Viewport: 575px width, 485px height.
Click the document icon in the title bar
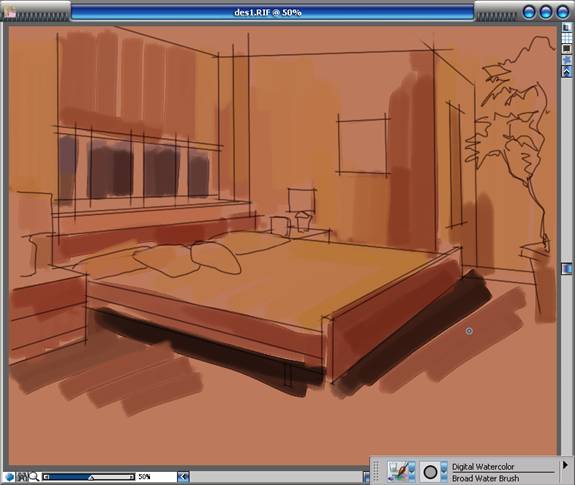pos(9,11)
